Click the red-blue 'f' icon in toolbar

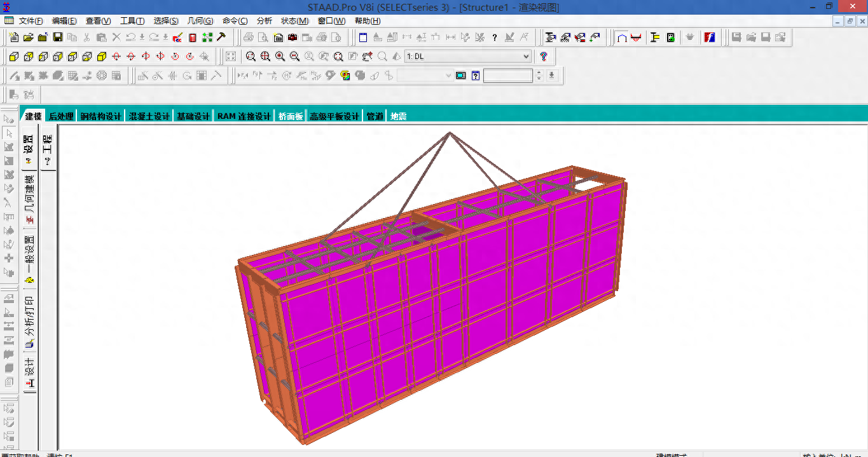(710, 38)
